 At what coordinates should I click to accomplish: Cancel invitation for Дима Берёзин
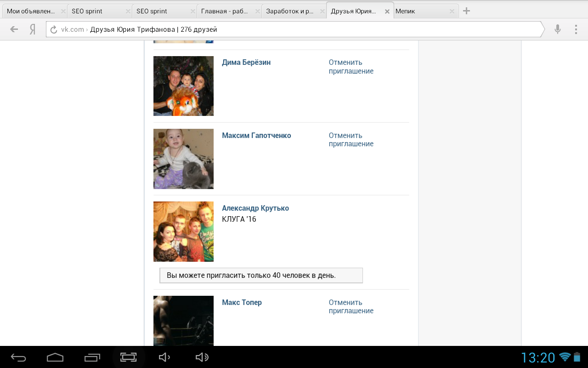click(x=351, y=67)
